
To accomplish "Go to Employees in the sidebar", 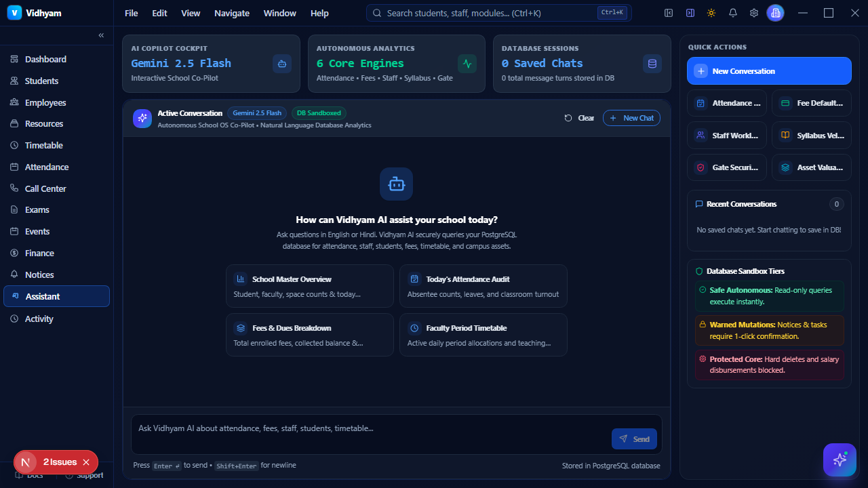I will tap(56, 102).
